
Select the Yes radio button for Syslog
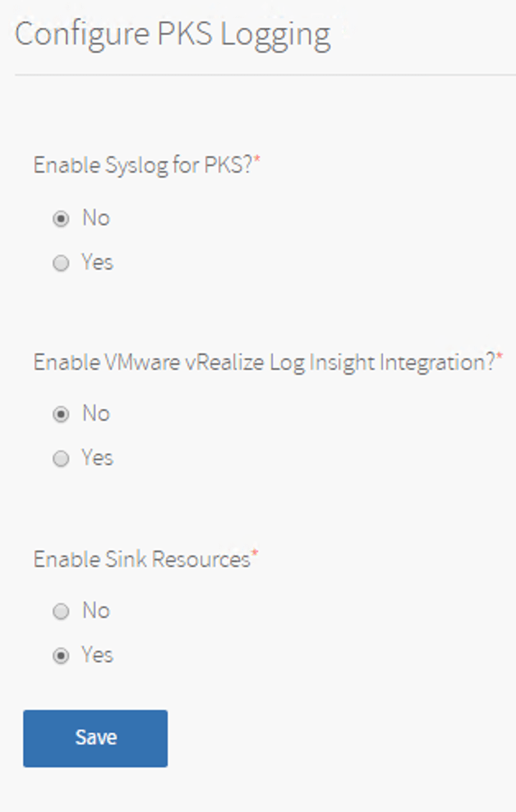click(61, 264)
